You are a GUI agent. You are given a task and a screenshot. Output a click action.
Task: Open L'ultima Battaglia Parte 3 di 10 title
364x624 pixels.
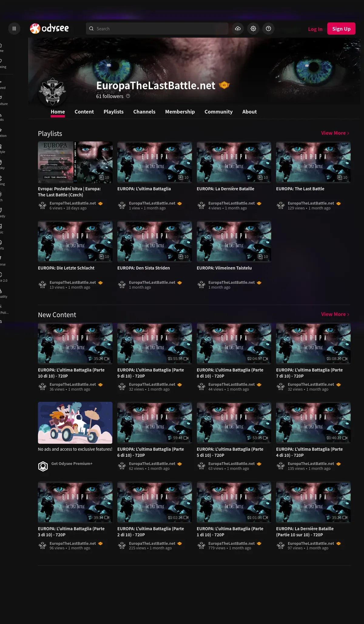71,532
